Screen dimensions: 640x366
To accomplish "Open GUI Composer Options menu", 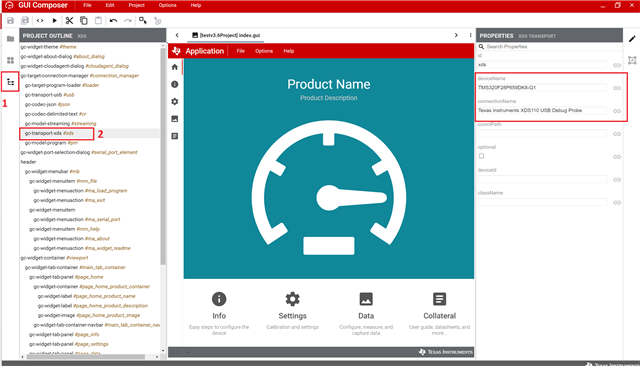I will click(x=167, y=5).
